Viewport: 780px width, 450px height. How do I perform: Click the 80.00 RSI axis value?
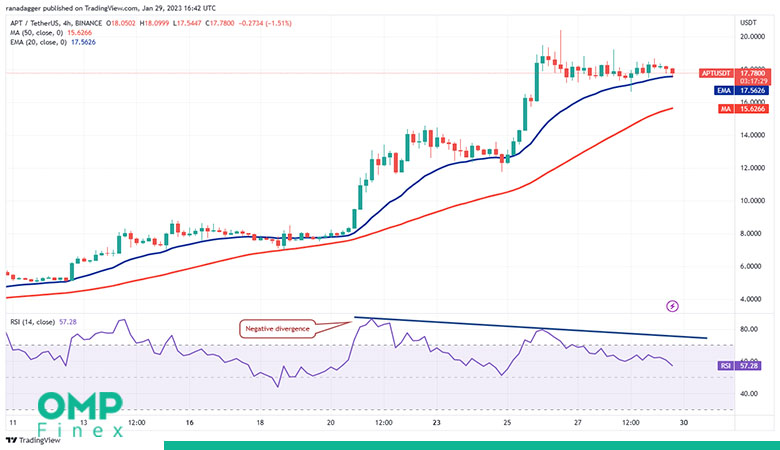click(x=749, y=329)
